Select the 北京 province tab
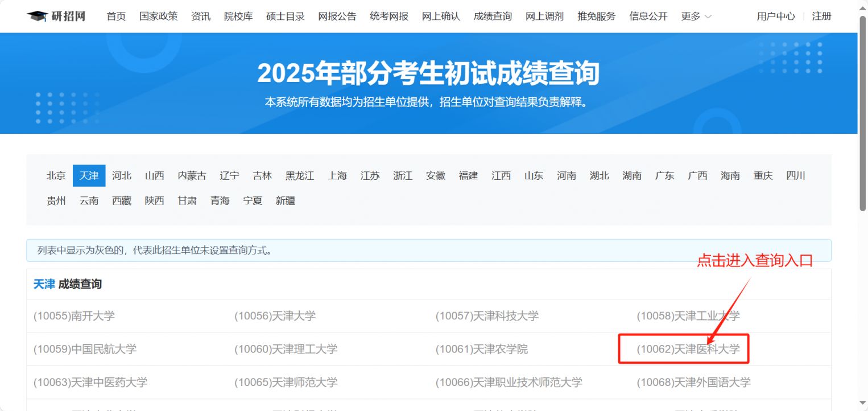This screenshot has width=868, height=411. 56,176
